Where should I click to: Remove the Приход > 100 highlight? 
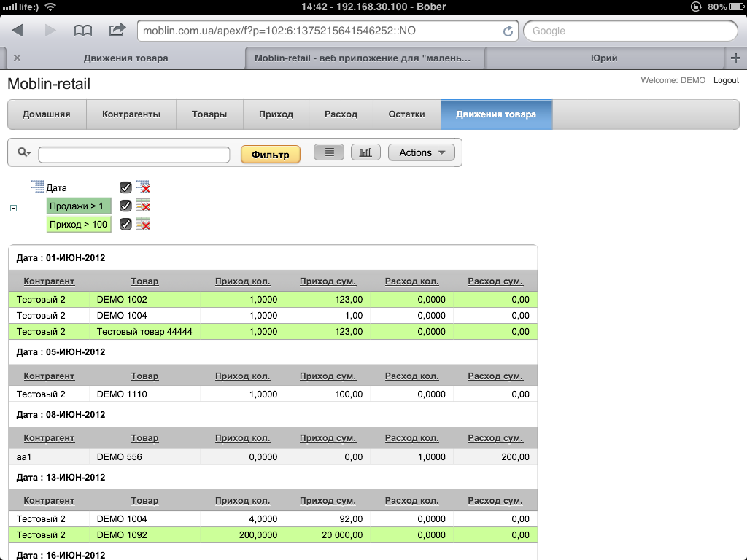(x=143, y=223)
